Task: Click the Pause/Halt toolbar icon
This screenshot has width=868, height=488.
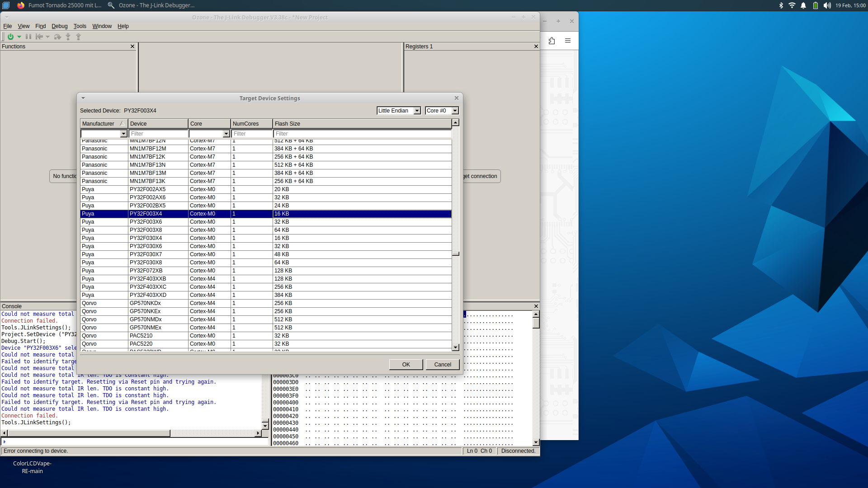Action: click(28, 37)
